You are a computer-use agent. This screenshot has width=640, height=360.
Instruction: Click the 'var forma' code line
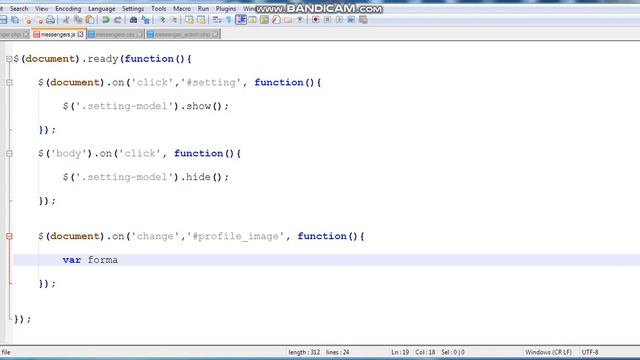327,260
